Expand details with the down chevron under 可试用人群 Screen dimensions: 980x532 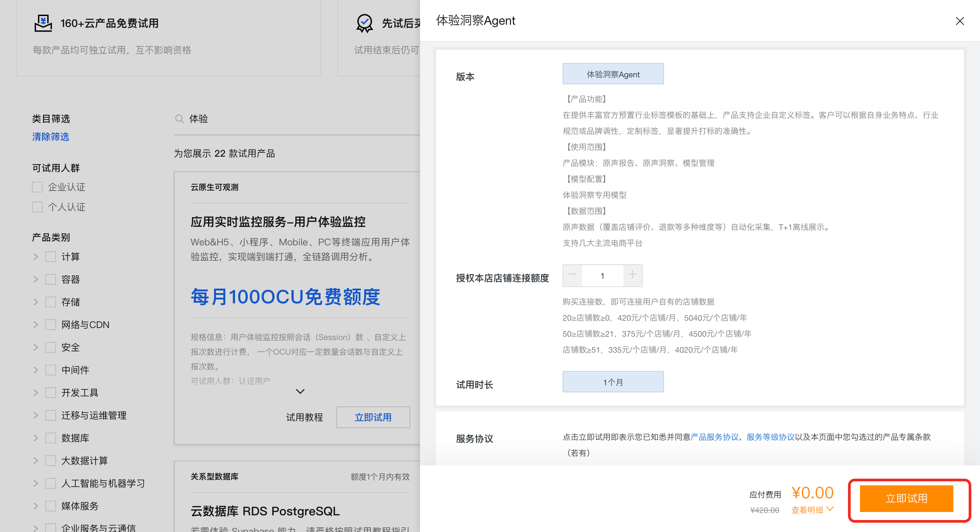tap(300, 391)
